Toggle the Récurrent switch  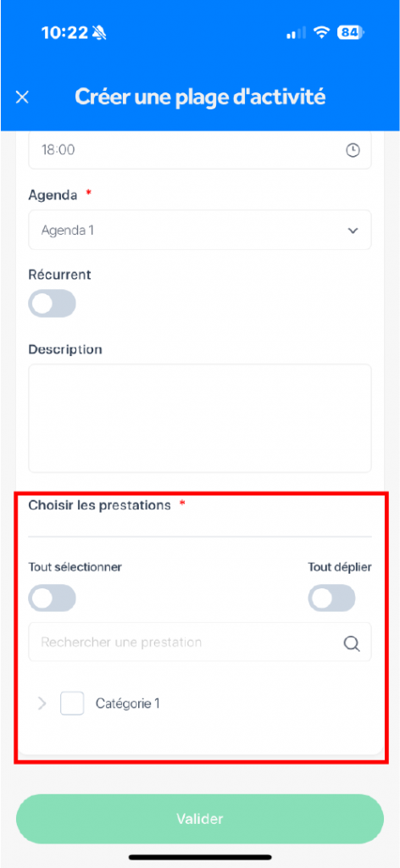(x=52, y=303)
